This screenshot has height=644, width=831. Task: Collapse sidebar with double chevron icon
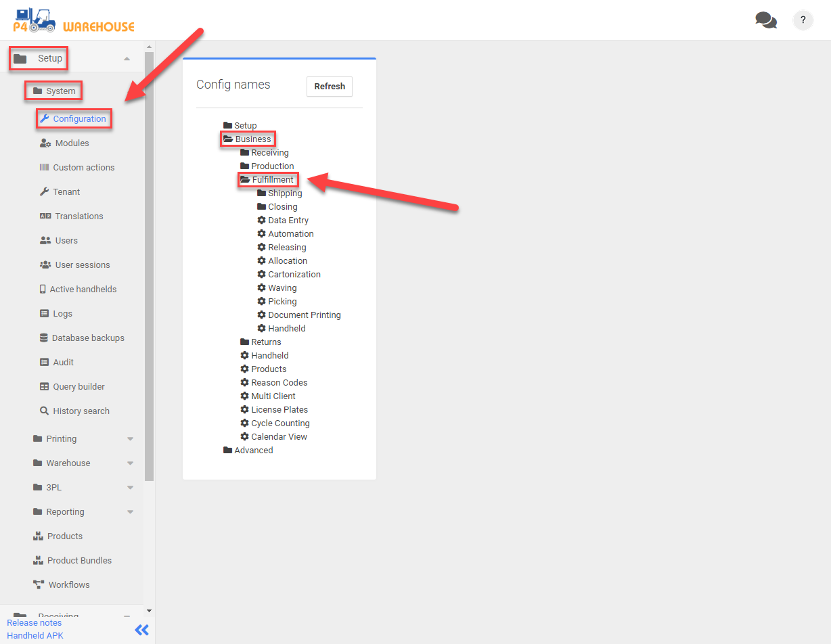141,630
